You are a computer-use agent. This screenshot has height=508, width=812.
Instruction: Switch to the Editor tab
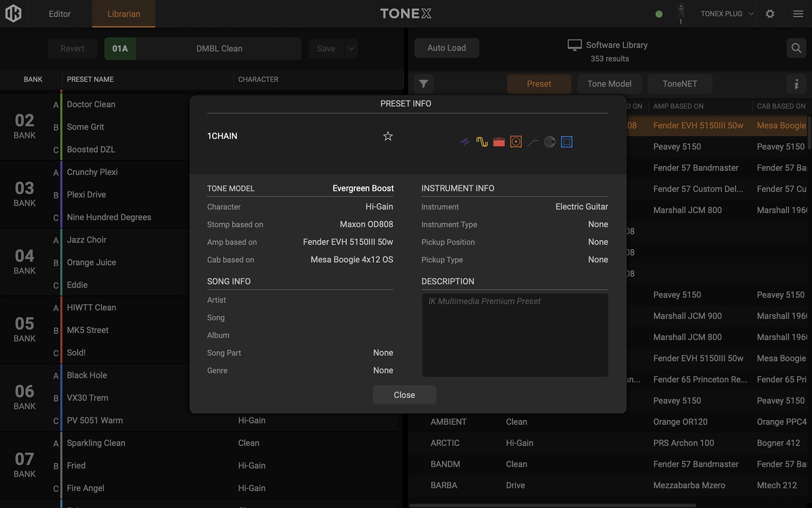click(59, 14)
